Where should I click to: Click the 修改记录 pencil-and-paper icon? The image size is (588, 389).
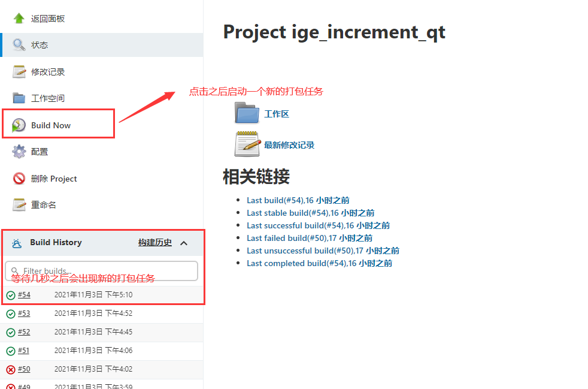[x=17, y=71]
